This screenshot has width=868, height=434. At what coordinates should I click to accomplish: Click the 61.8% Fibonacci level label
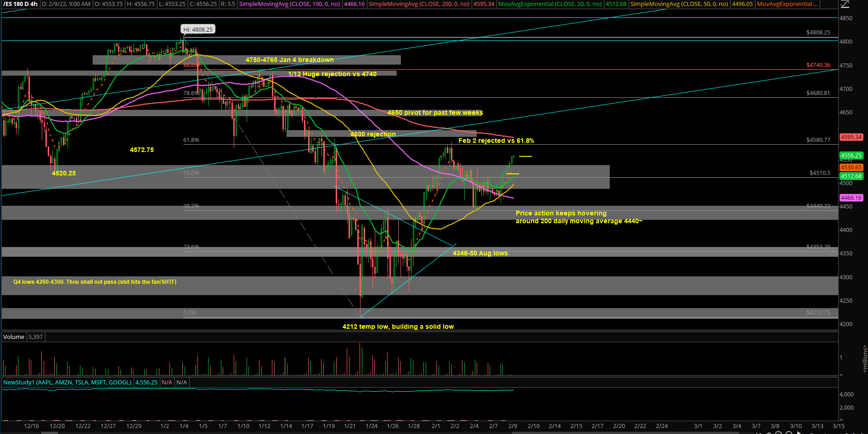[x=191, y=140]
